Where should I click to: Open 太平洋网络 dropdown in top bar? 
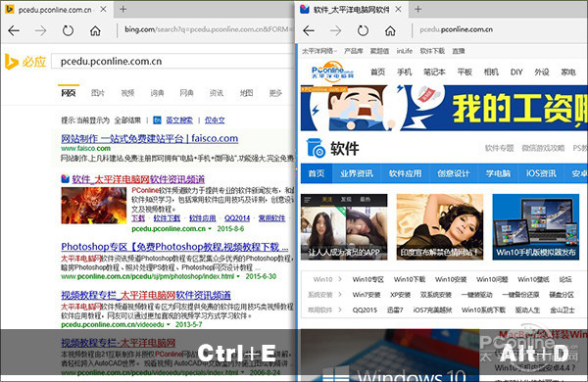(x=319, y=51)
